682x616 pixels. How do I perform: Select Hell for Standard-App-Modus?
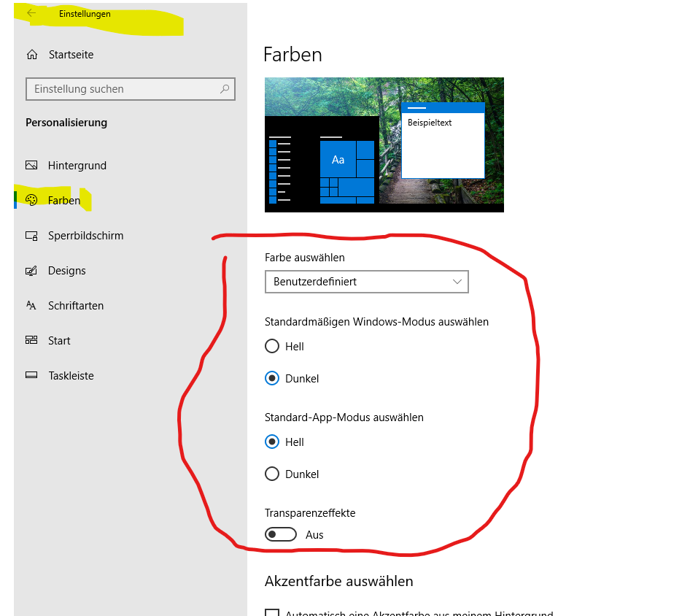[272, 442]
